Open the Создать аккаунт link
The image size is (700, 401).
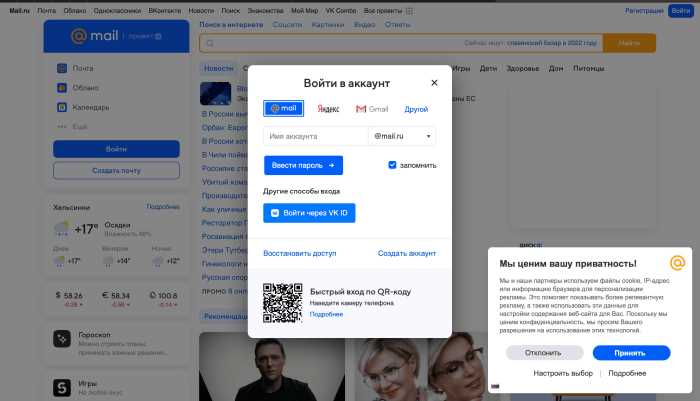click(x=407, y=253)
